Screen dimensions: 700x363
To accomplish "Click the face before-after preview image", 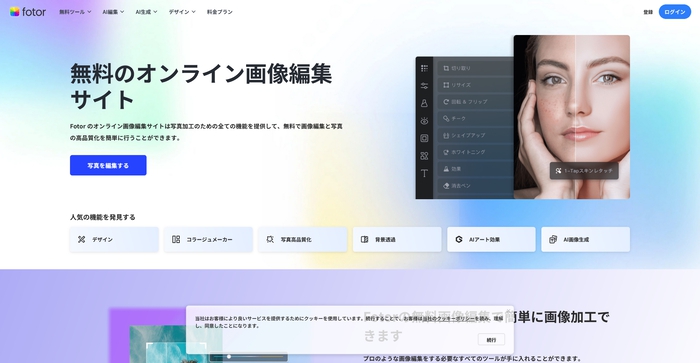I will coord(571,117).
